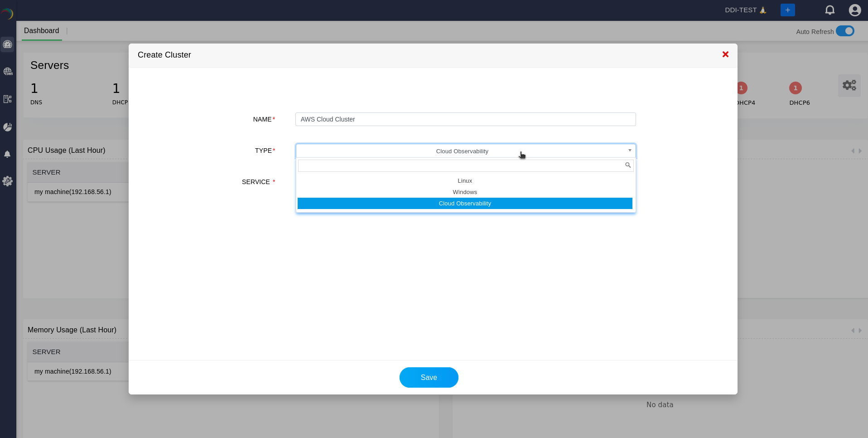
Task: Open the top-bar notification bell
Action: pyautogui.click(x=829, y=10)
